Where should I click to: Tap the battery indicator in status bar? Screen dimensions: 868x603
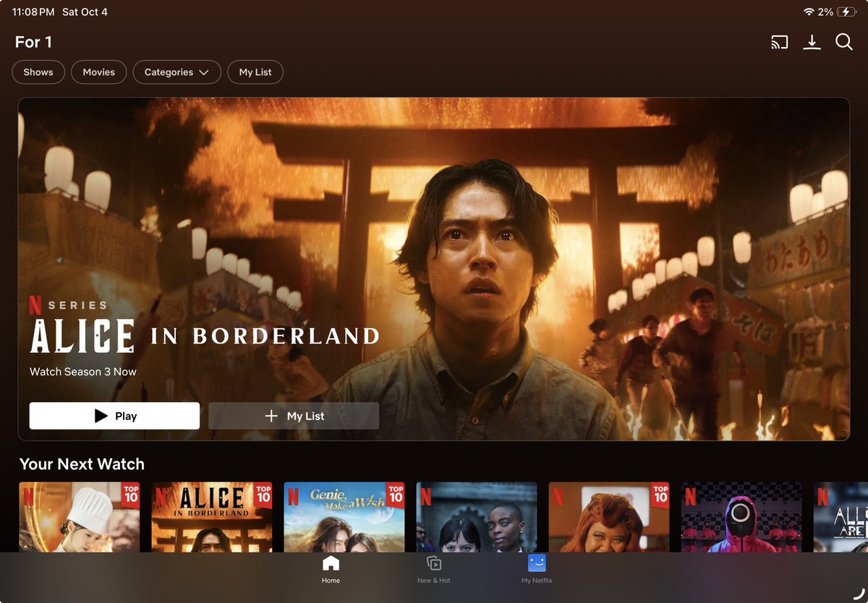846,12
